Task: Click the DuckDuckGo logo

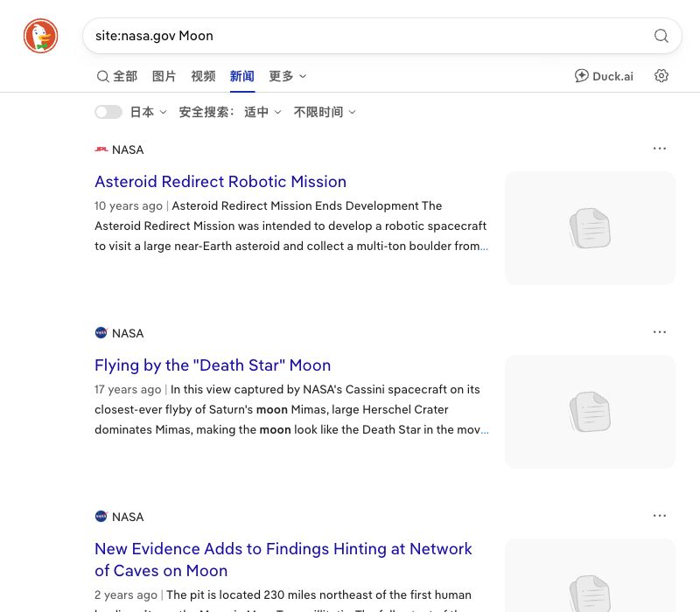Action: (40, 36)
